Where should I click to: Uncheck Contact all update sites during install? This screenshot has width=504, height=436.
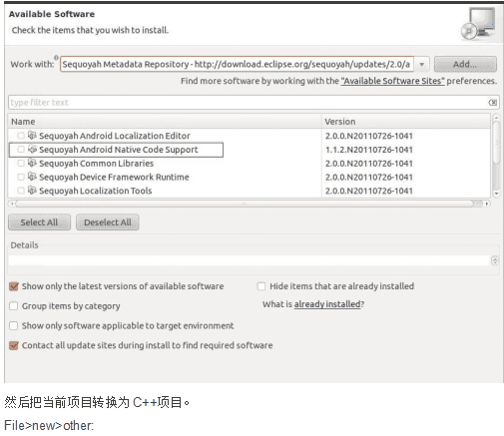click(x=14, y=345)
